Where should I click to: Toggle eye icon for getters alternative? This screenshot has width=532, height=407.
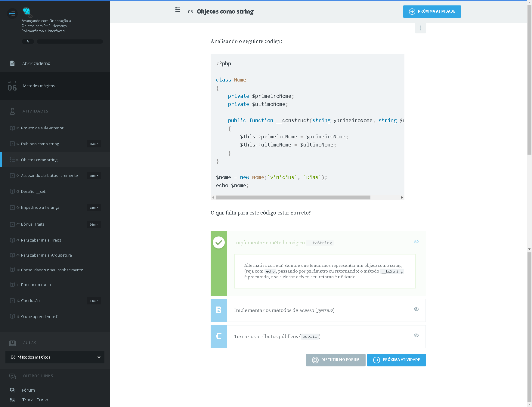tap(416, 309)
